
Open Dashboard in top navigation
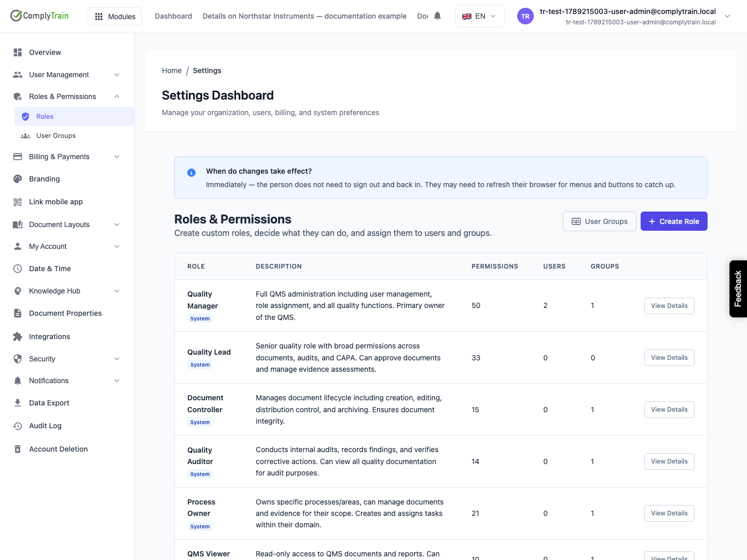[x=173, y=16]
